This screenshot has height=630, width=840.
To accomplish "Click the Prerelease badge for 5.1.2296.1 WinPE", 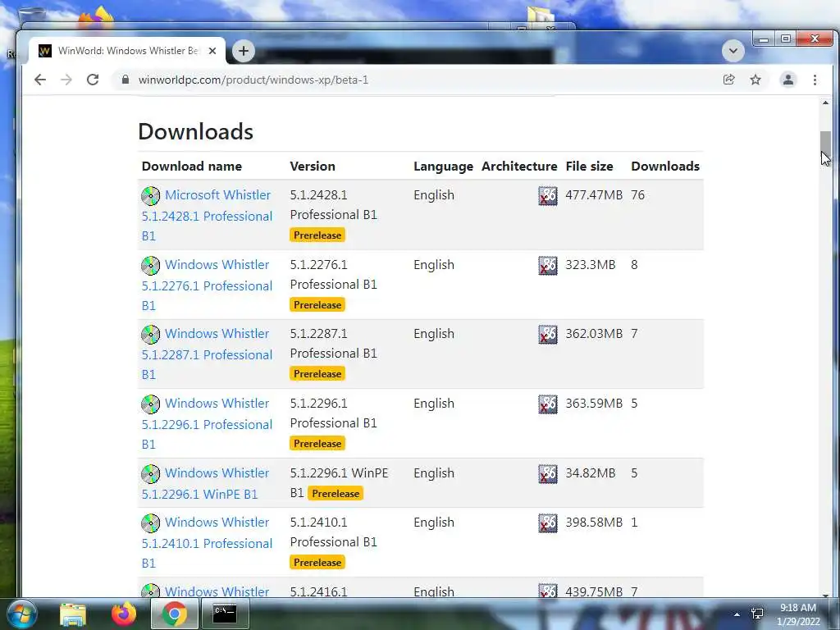I will [336, 493].
